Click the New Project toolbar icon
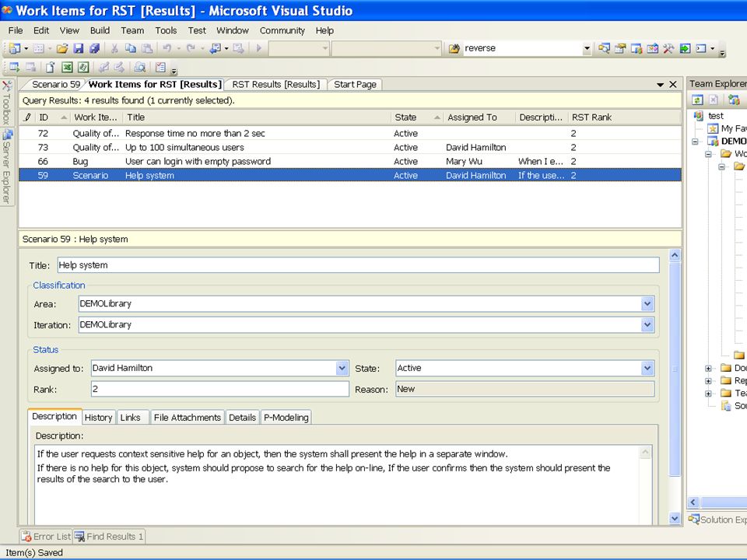The image size is (747, 560). [15, 48]
